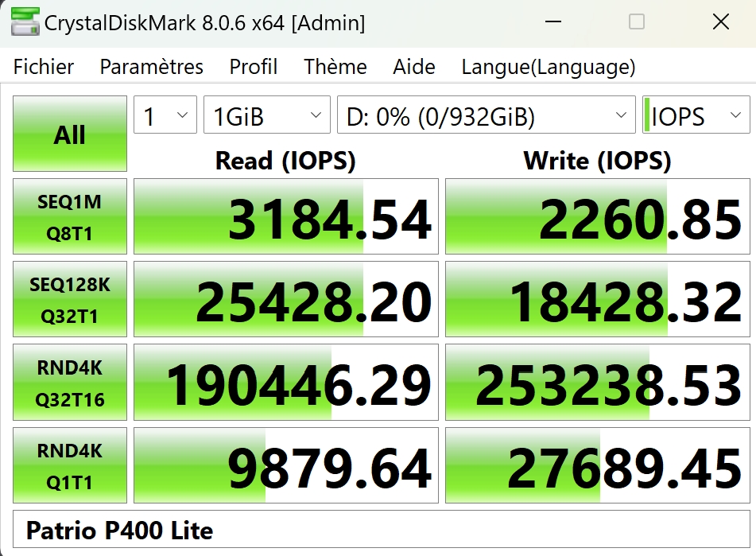756x556 pixels.
Task: Run the SEQ1M Q8T1 test
Action: click(x=70, y=217)
